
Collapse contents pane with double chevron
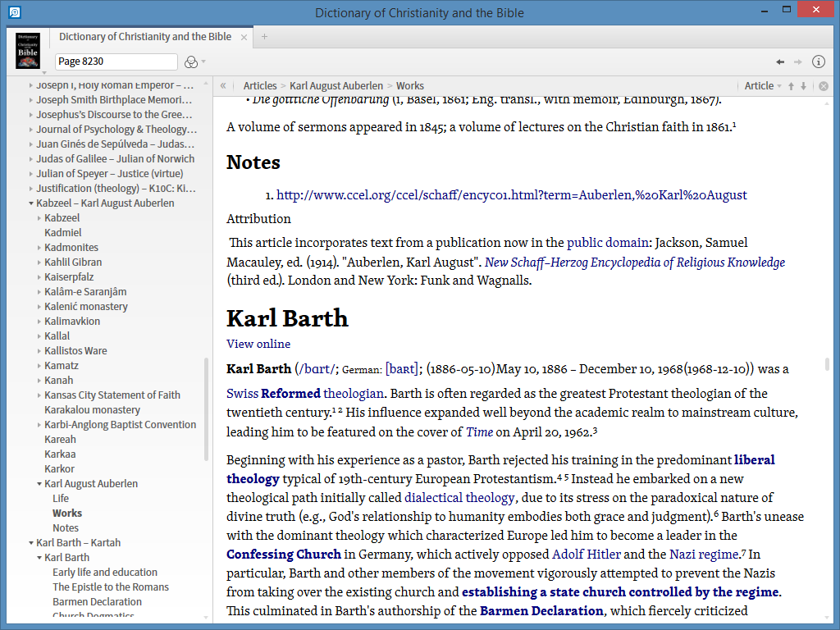[223, 85]
